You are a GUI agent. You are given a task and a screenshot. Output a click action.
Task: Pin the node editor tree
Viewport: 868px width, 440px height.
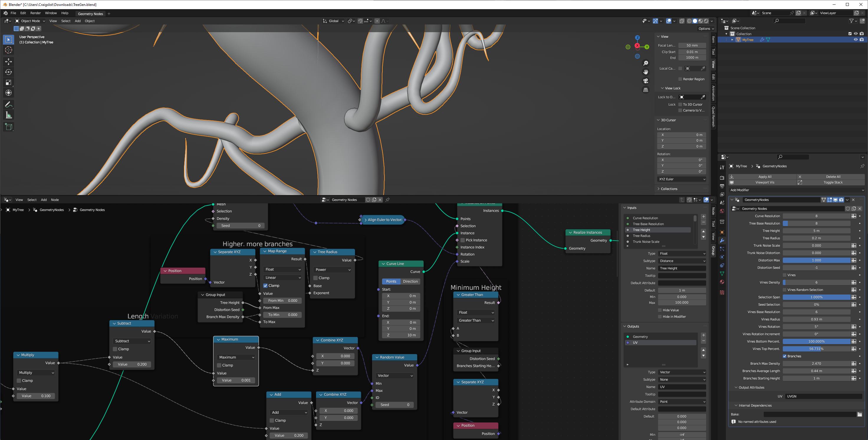(x=387, y=199)
